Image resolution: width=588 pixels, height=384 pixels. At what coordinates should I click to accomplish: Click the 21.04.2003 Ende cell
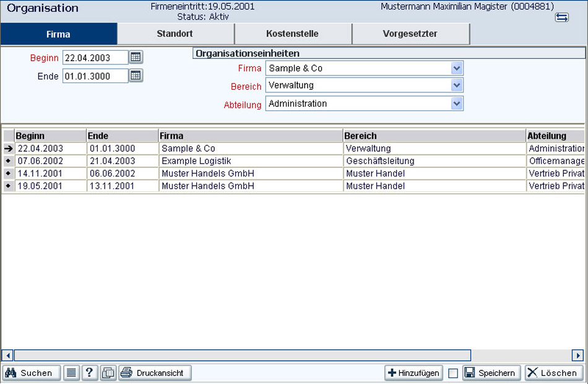(x=123, y=160)
